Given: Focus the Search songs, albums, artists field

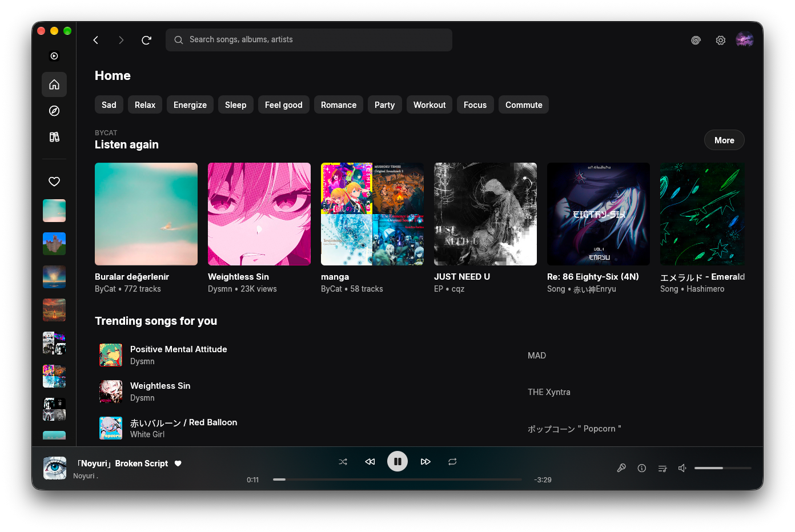Looking at the screenshot, I should point(309,40).
